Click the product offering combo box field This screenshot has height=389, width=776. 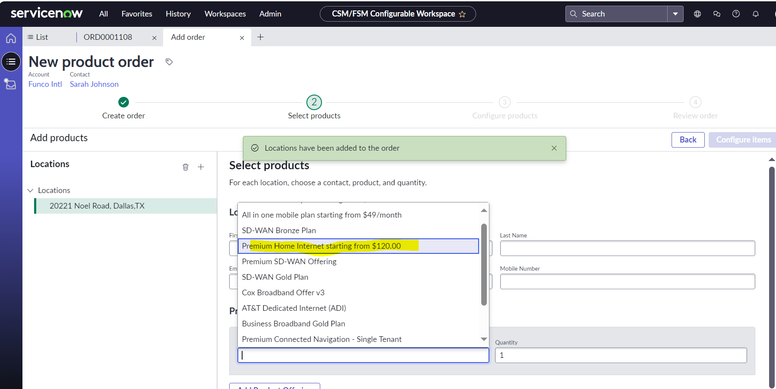coord(363,355)
